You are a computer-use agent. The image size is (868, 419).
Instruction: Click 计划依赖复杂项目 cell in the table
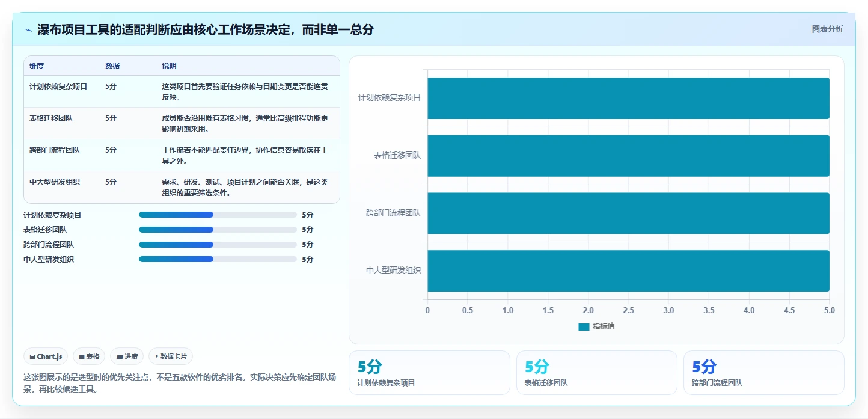pyautogui.click(x=58, y=87)
